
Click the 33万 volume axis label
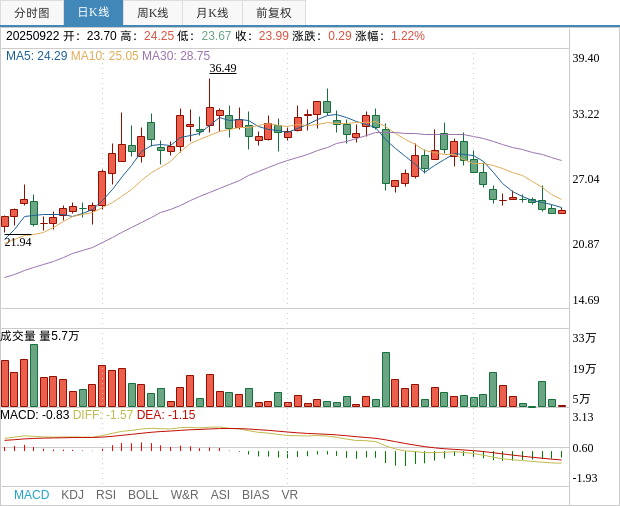(584, 338)
